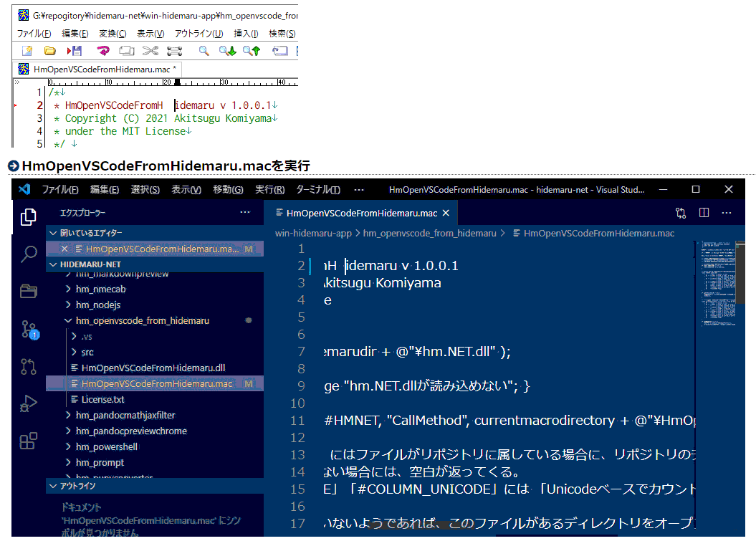Screen dimensions: 756x541
Task: Open the Extensions view in activity bar
Action: pos(29,440)
